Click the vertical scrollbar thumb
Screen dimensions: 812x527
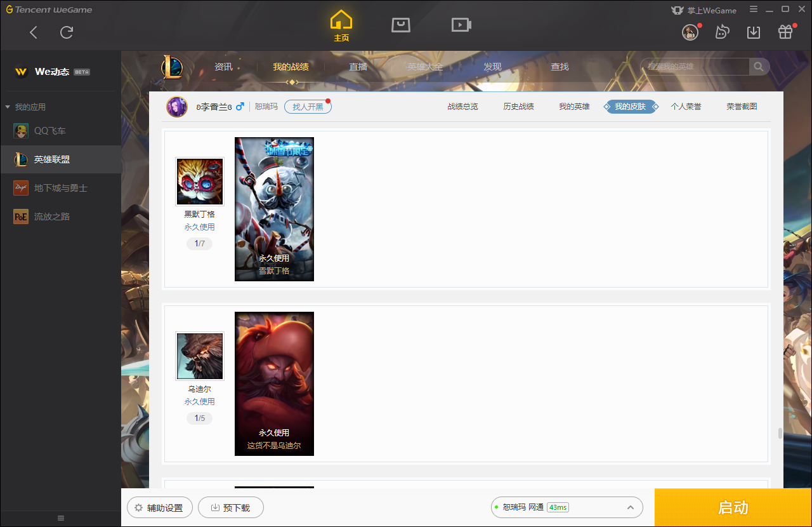click(780, 434)
